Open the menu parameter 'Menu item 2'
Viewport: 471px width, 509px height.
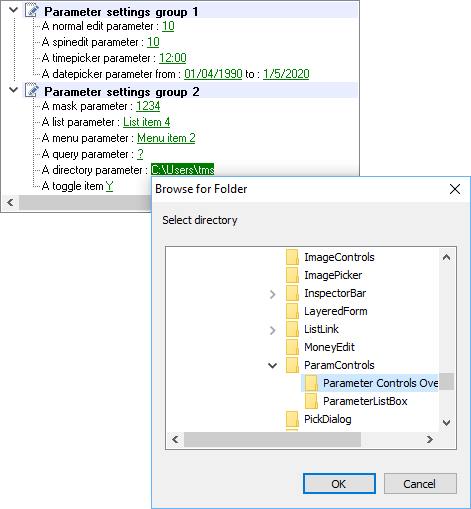coord(166,138)
